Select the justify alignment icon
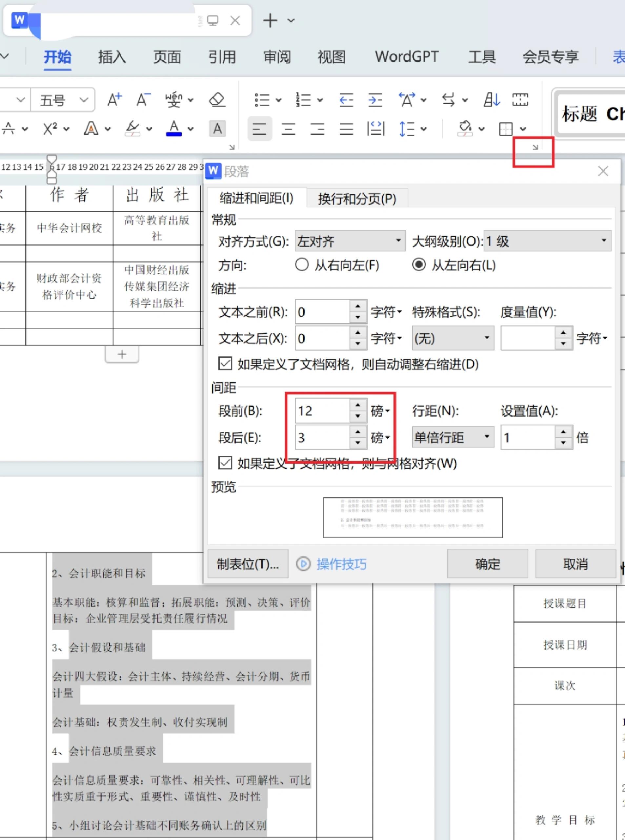This screenshot has width=625, height=840. click(346, 129)
